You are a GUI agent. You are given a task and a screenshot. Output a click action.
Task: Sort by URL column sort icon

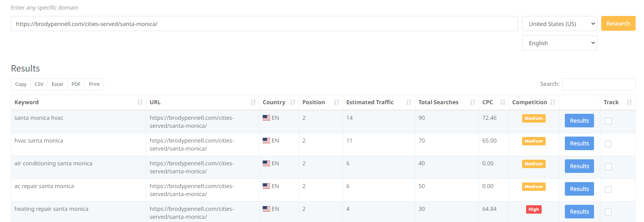coord(253,102)
